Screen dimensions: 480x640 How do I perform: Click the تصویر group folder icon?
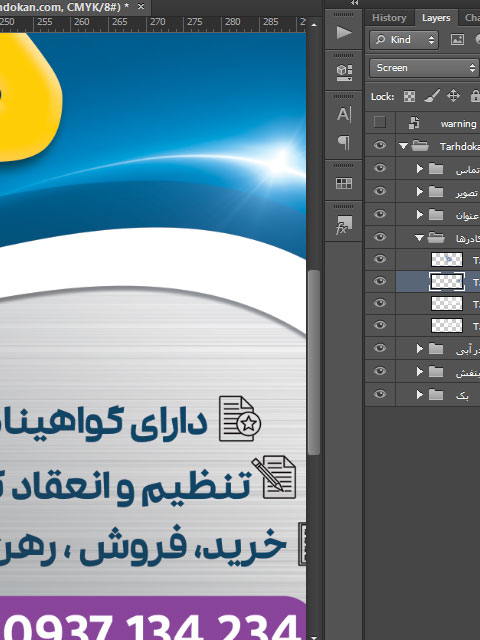point(436,191)
